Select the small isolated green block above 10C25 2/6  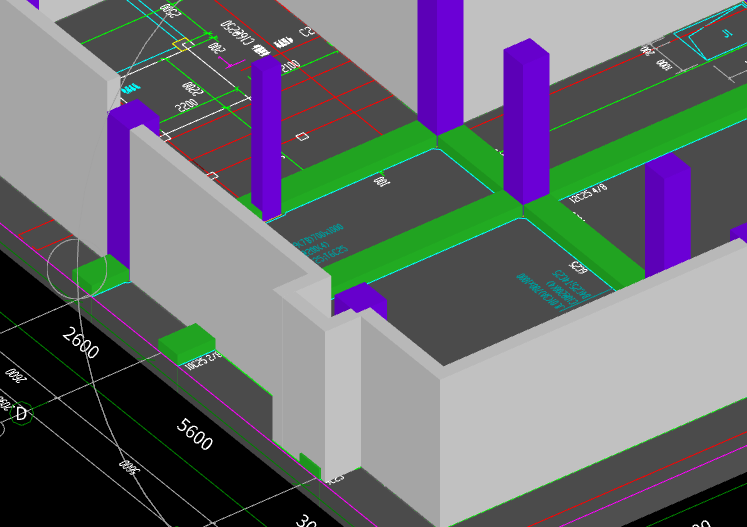[187, 344]
